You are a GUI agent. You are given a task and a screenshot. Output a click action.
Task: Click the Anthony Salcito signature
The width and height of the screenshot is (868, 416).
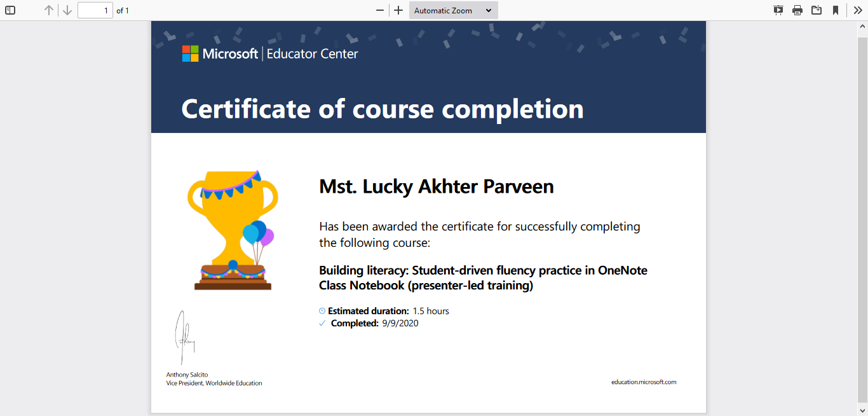pos(184,337)
